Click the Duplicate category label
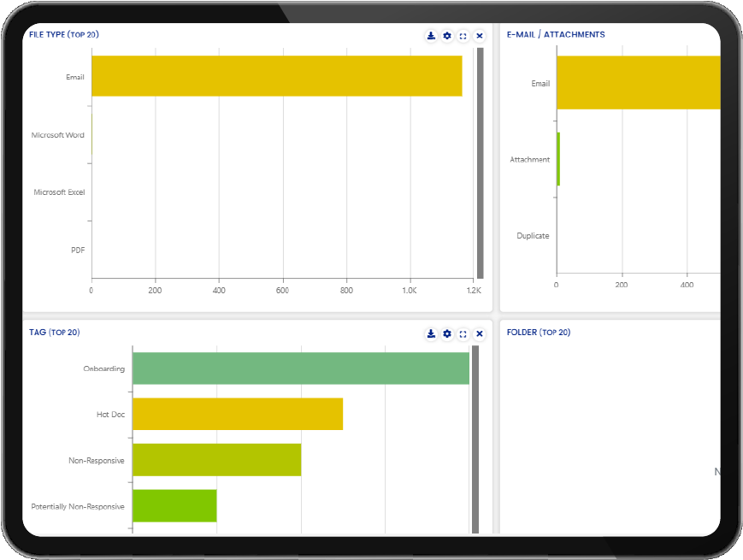Screen dimensions: 743x560 [533, 236]
